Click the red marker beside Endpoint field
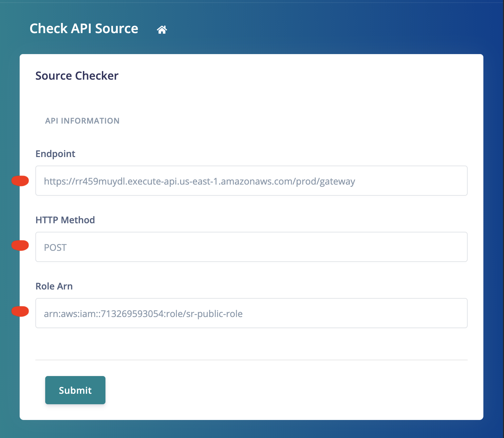Screen dimensions: 504x438 pos(20,180)
